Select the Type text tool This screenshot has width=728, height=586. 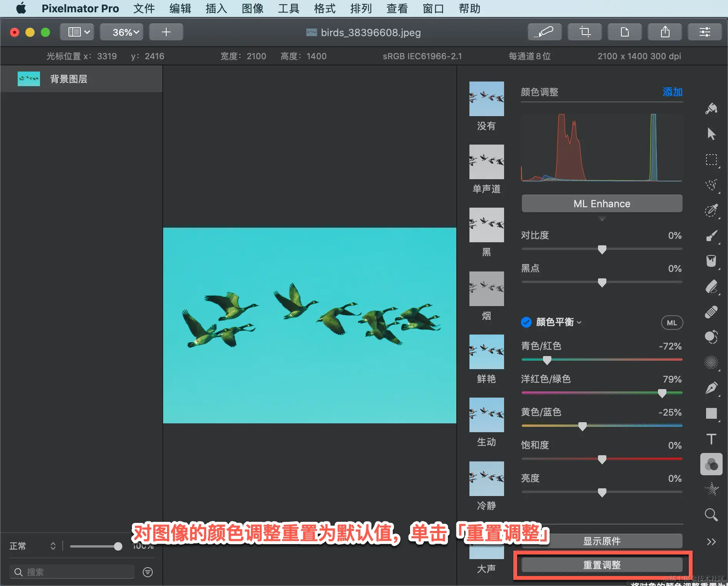click(711, 439)
